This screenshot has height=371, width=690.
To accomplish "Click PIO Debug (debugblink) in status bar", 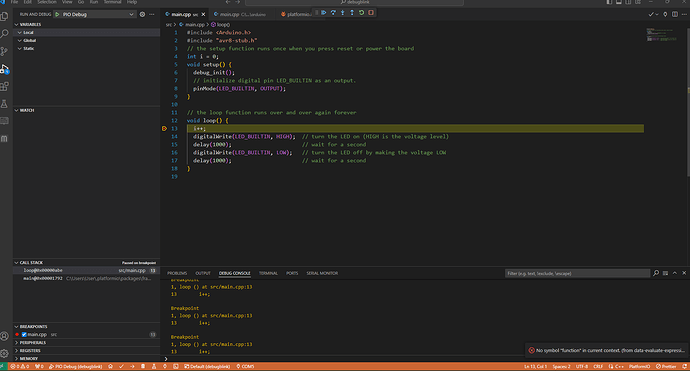I will point(75,366).
